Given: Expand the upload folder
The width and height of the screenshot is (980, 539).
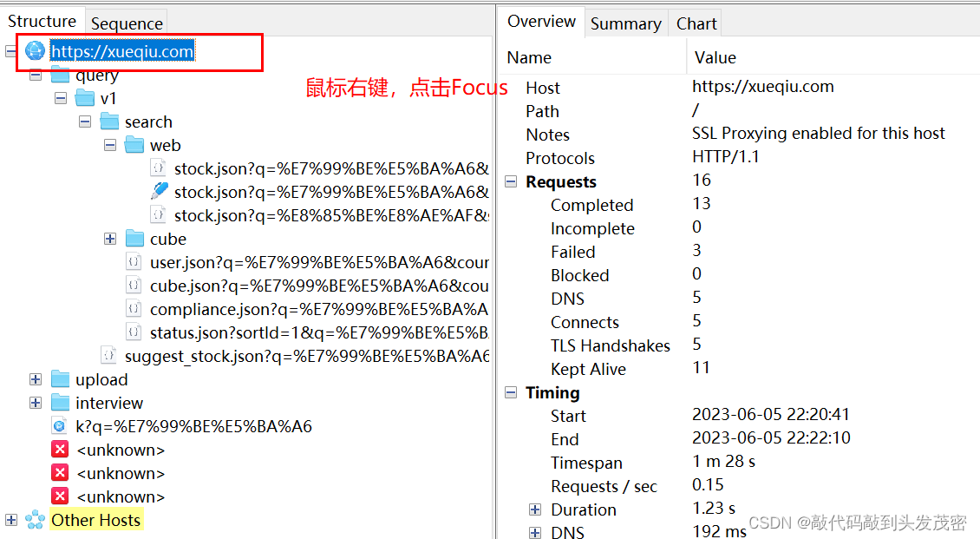Looking at the screenshot, I should click(36, 379).
